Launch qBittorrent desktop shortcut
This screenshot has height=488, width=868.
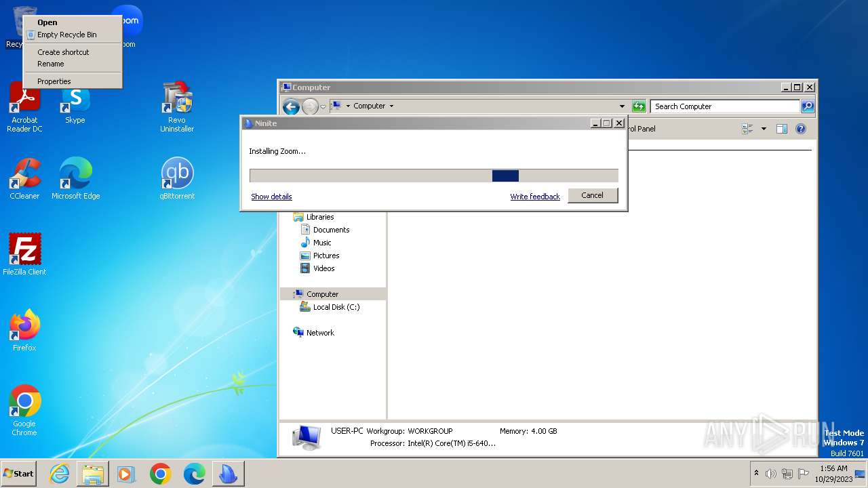177,179
